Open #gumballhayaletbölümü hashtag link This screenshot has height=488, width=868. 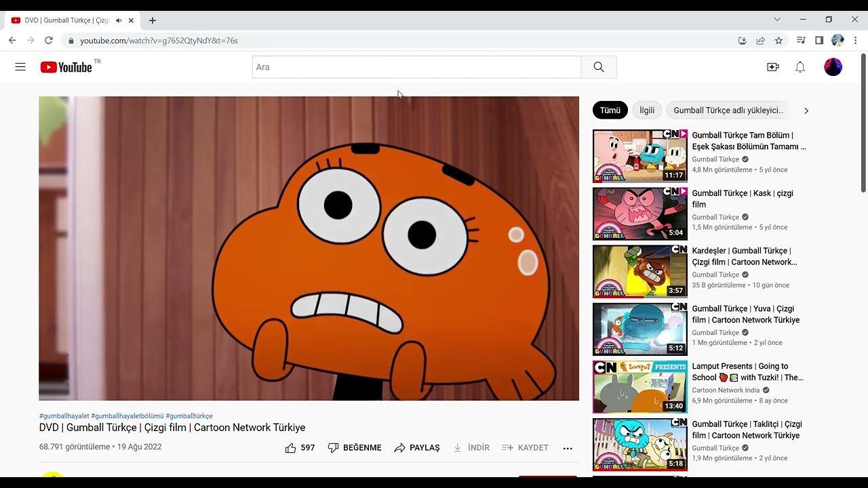point(127,416)
